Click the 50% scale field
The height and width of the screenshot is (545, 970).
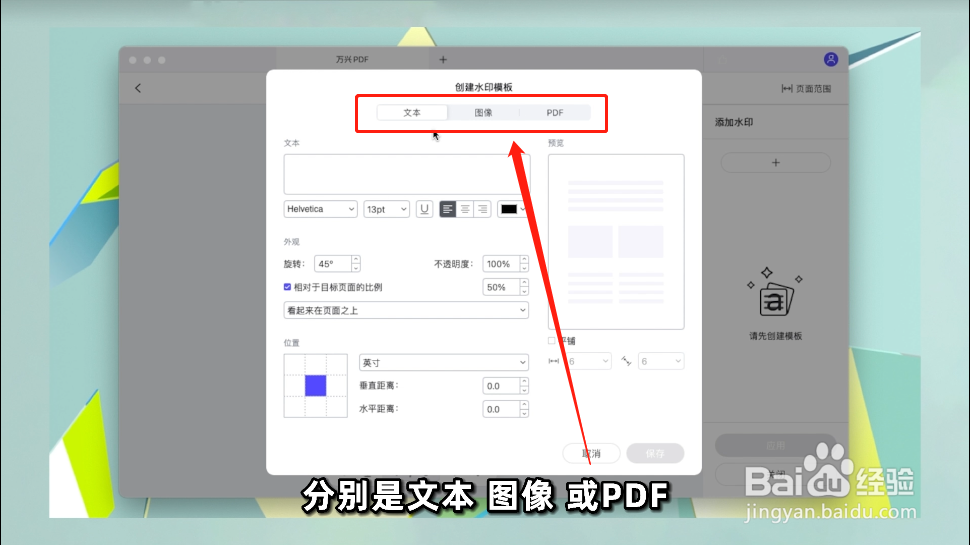pyautogui.click(x=500, y=287)
